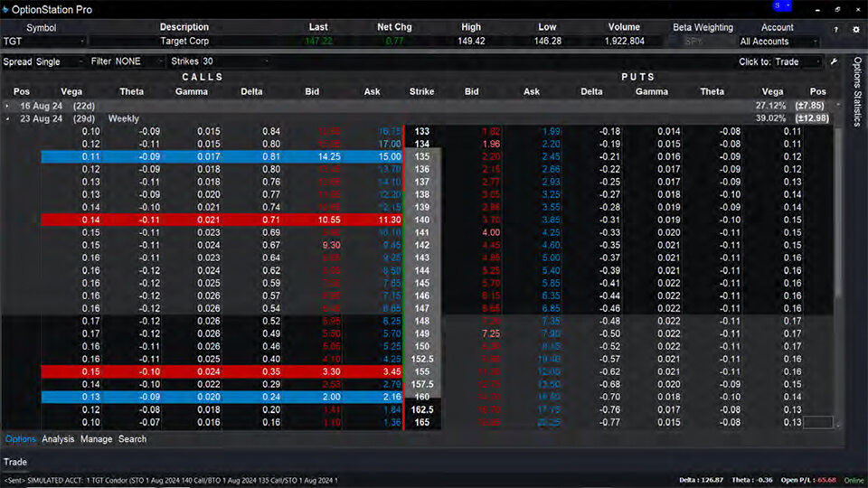
Task: Click the Puts Theta column header
Action: click(x=712, y=92)
